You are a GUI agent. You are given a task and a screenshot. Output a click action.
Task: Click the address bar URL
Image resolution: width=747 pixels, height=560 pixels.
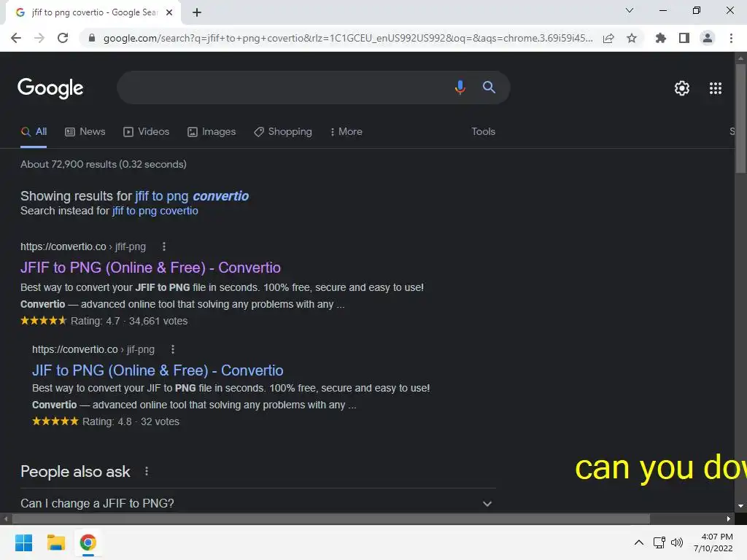pos(348,38)
